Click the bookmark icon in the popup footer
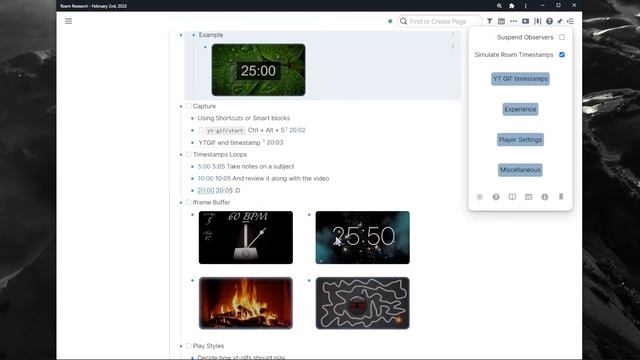Screen dimensions: 640x360 [561, 197]
